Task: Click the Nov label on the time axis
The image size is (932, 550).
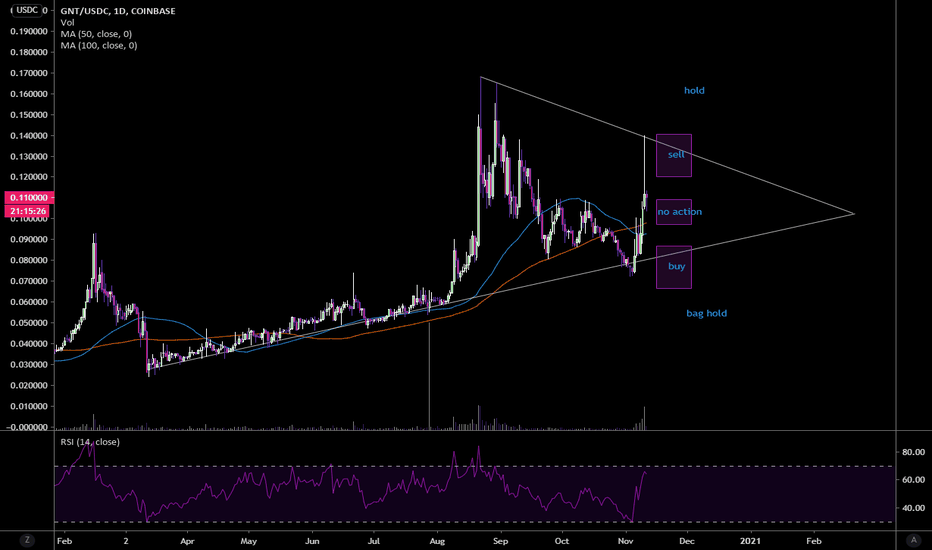Action: point(625,541)
